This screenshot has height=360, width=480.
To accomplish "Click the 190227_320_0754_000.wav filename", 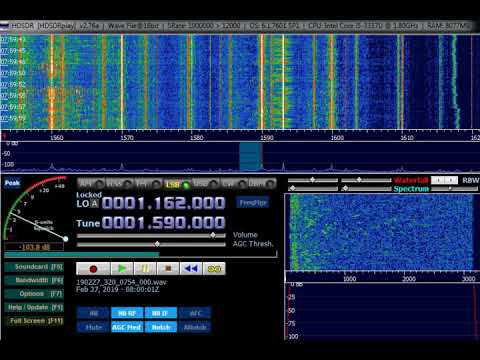I will (x=121, y=282).
